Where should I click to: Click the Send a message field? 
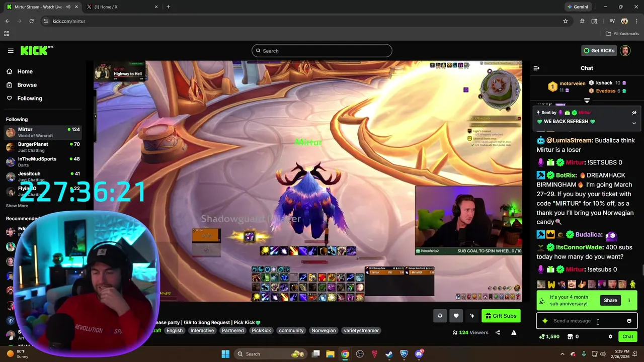click(587, 321)
